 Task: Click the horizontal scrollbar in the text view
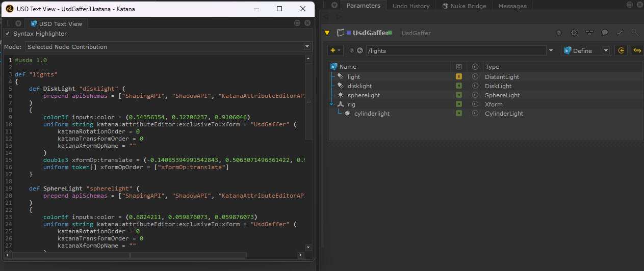pos(130,256)
